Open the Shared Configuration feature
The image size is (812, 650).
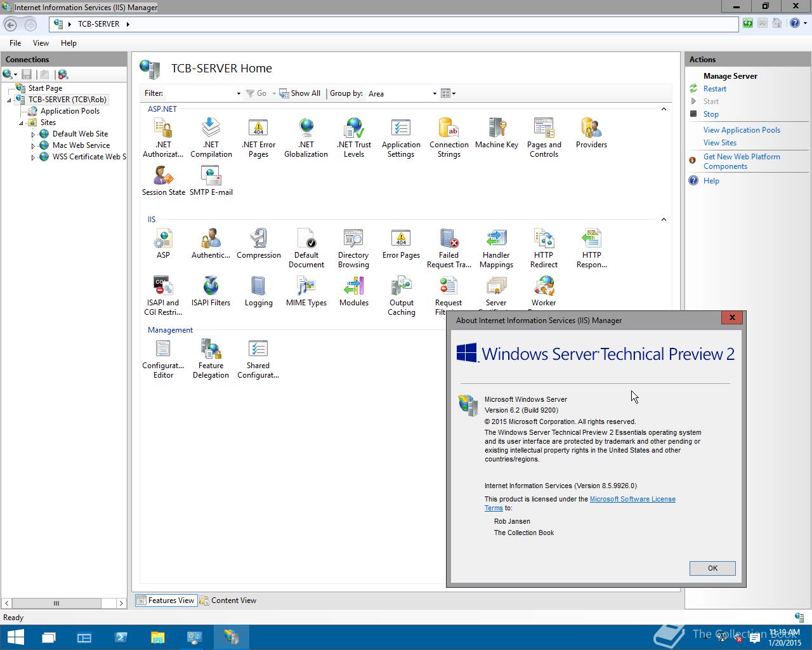click(x=258, y=359)
